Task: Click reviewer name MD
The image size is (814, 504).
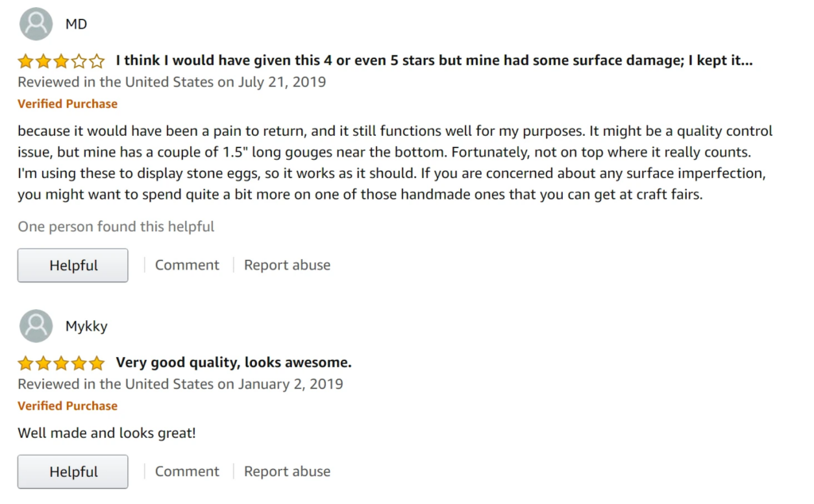Action: click(76, 24)
